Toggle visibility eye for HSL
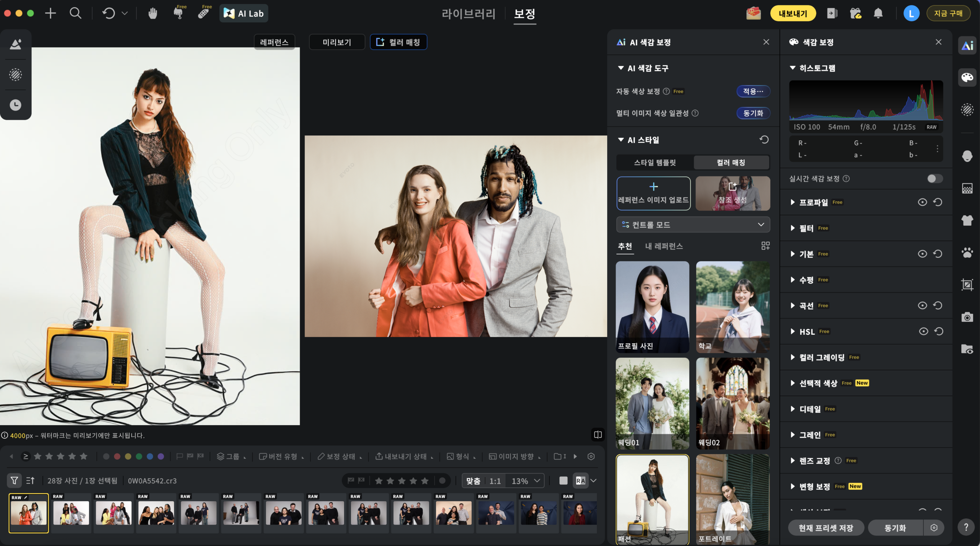The height and width of the screenshot is (546, 980). [923, 331]
